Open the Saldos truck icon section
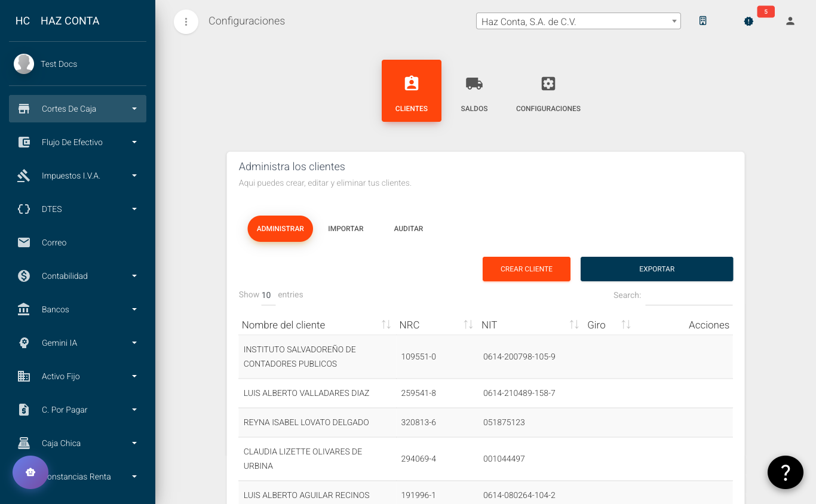The image size is (816, 504). coord(474,91)
